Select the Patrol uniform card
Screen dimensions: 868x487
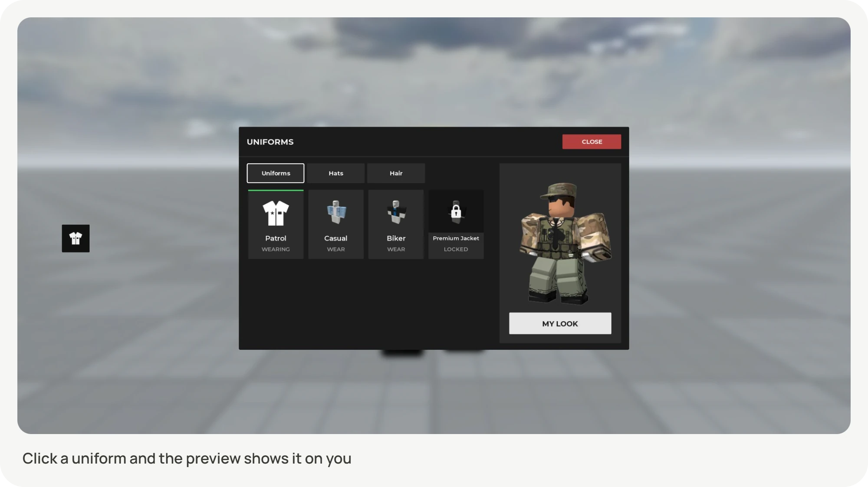[276, 224]
